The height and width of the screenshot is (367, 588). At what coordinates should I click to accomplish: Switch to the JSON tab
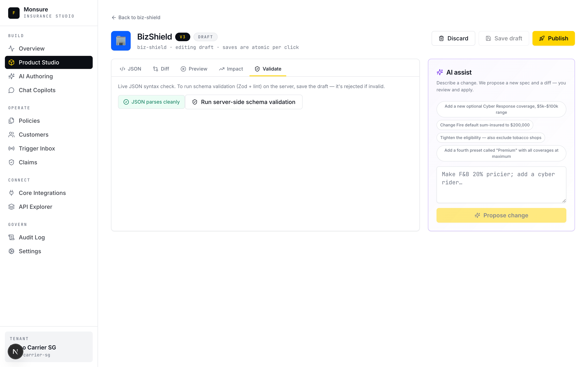[130, 69]
